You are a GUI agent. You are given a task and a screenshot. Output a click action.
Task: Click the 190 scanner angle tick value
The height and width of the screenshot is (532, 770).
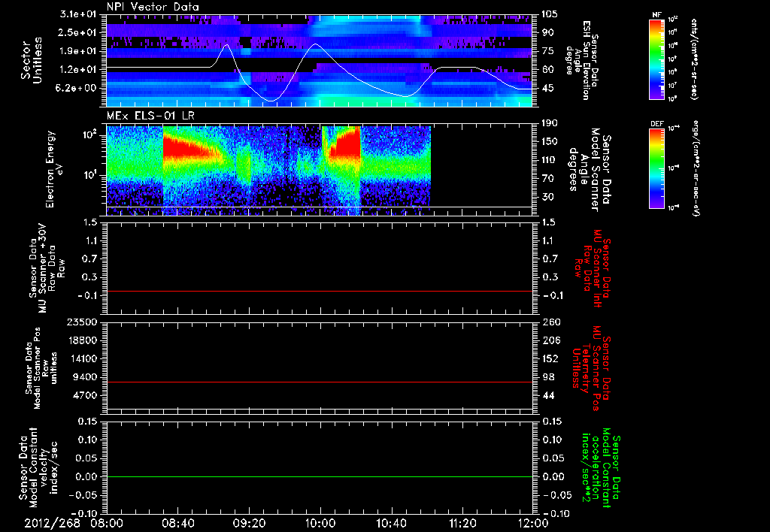tap(550, 123)
